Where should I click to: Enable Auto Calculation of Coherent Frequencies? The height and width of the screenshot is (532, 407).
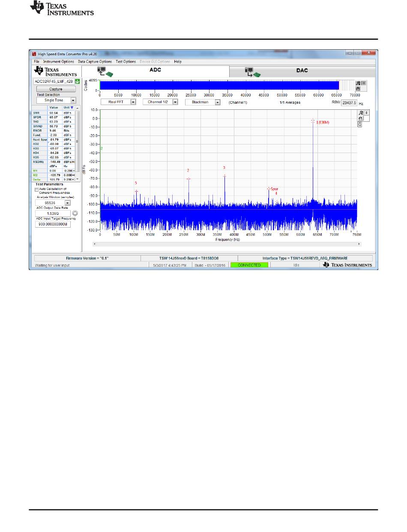[36, 189]
